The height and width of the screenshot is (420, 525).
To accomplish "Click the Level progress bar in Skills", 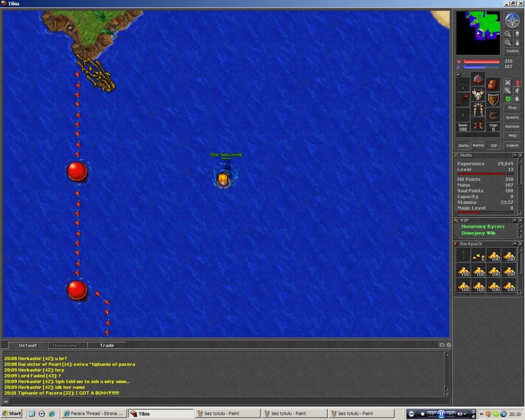I will (485, 174).
